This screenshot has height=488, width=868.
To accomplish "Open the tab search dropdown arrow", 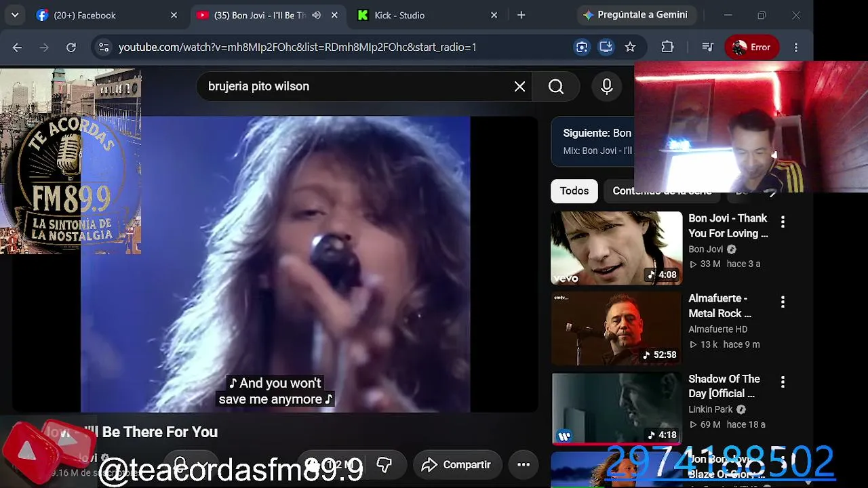I will click(x=15, y=15).
